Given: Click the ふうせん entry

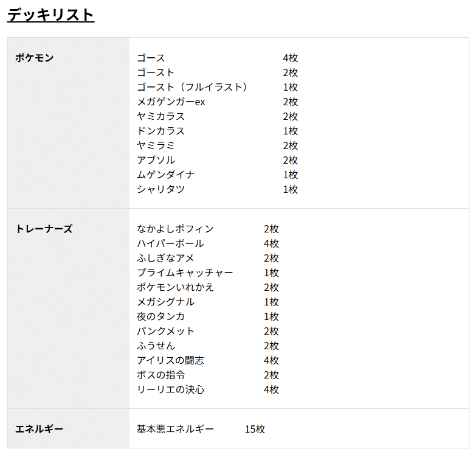Looking at the screenshot, I should coord(156,346).
